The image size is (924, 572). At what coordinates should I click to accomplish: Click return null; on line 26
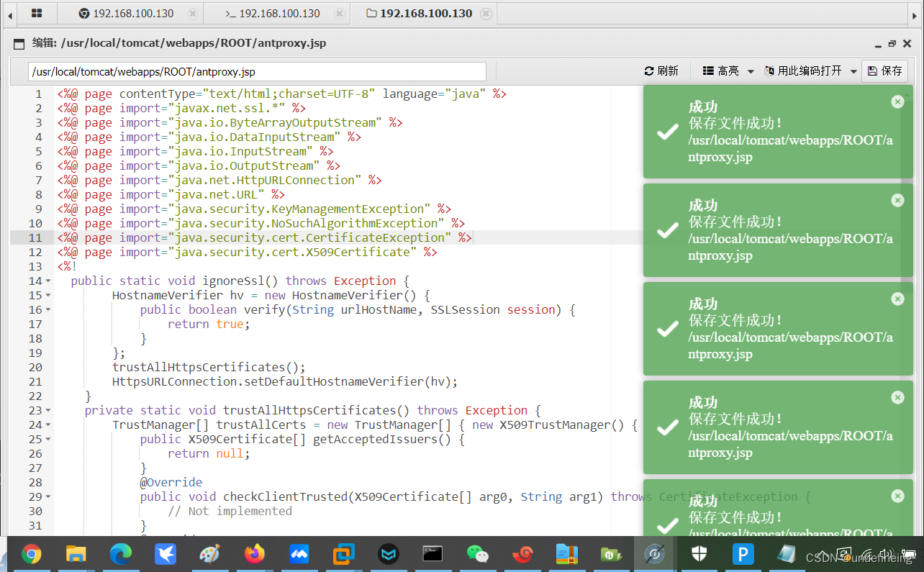209,453
